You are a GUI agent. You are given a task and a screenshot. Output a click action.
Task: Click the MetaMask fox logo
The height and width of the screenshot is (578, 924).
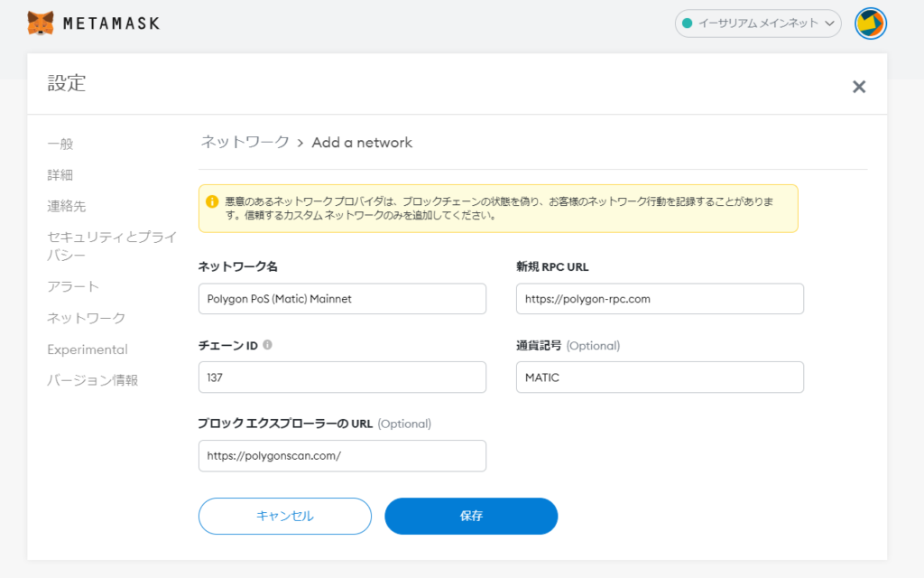point(41,23)
